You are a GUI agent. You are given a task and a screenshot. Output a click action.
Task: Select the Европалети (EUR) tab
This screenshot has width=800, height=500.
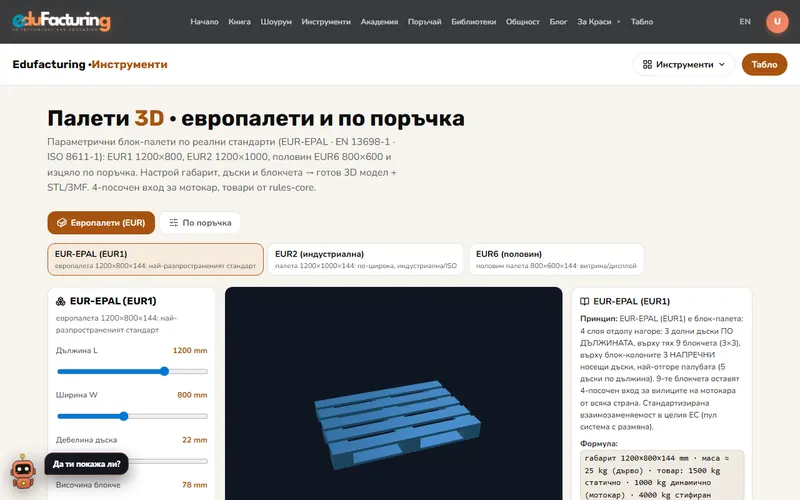tap(101, 222)
